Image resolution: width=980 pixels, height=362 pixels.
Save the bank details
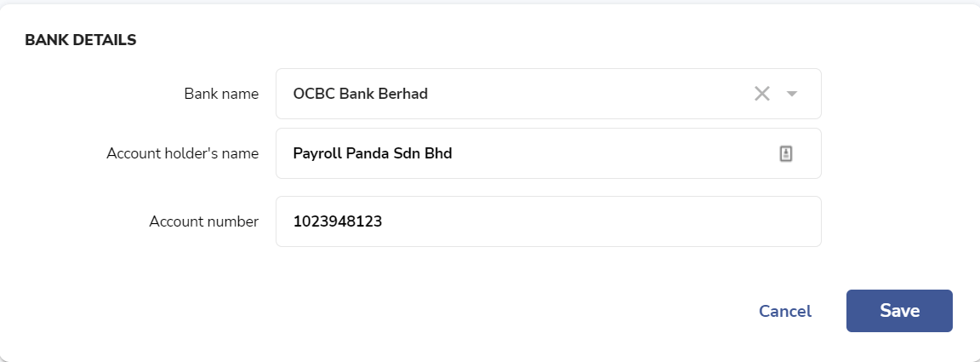pyautogui.click(x=899, y=311)
